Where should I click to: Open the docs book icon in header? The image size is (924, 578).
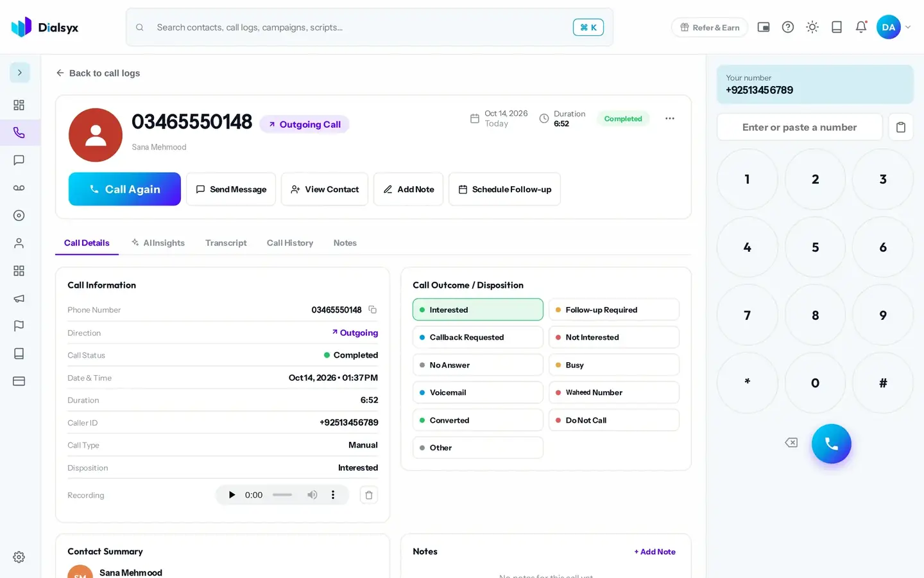click(837, 27)
